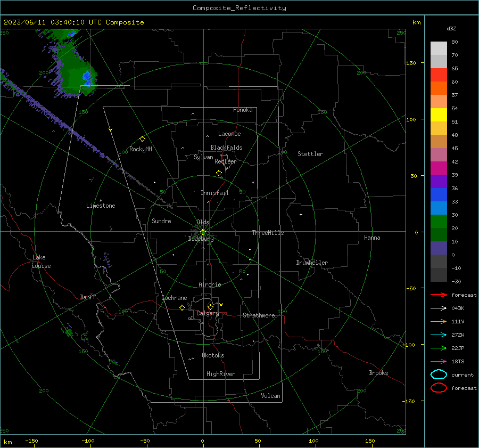
Task: Click the Ponoka city label
Action: [x=243, y=110]
